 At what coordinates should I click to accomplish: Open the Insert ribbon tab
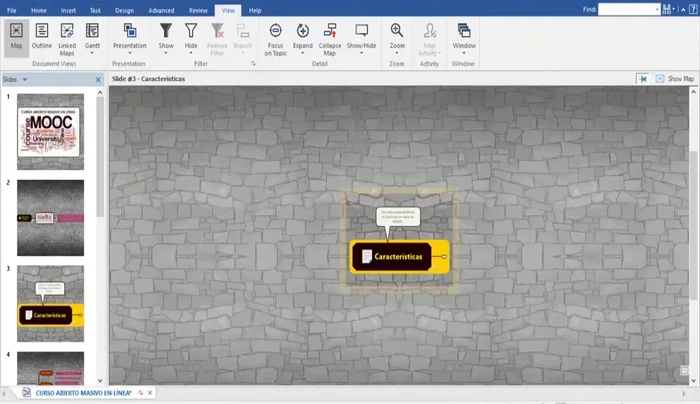point(67,8)
